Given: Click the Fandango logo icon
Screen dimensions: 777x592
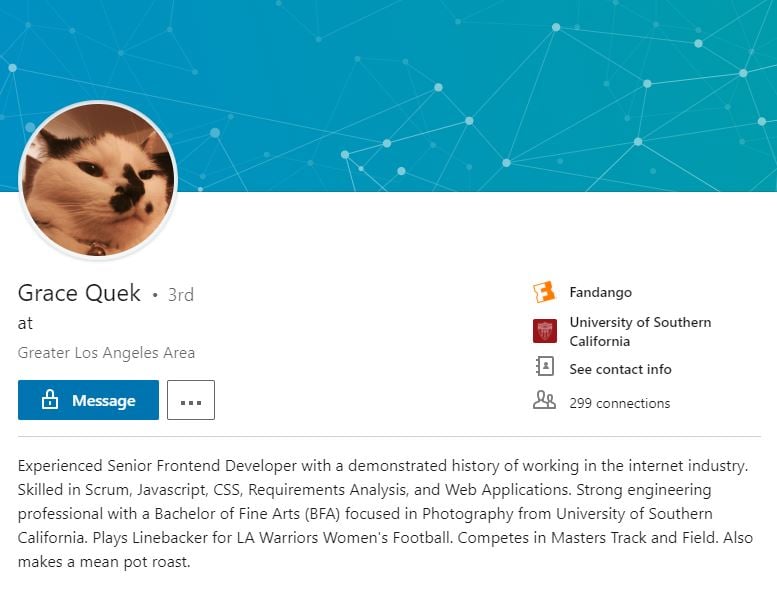Looking at the screenshot, I should tap(544, 293).
